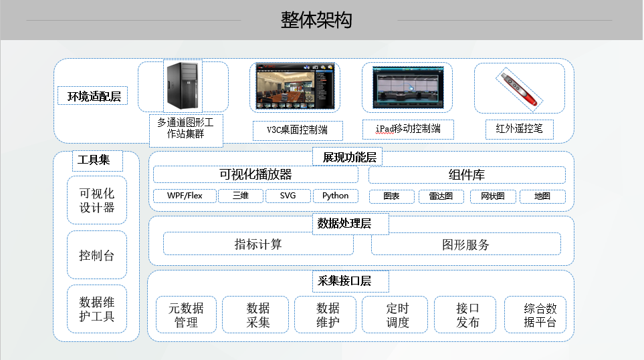Viewport: 644px width, 360px height.
Task: Click the 控制台 box
Action: click(97, 255)
